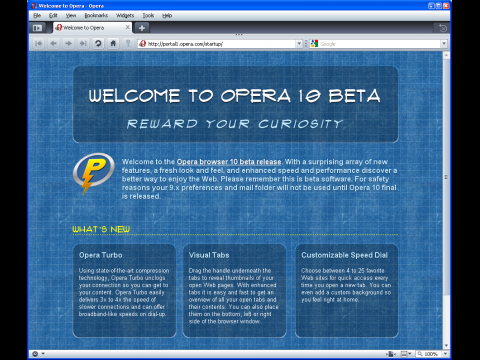
Task: Open a new tab with plus button
Action: coord(142,28)
